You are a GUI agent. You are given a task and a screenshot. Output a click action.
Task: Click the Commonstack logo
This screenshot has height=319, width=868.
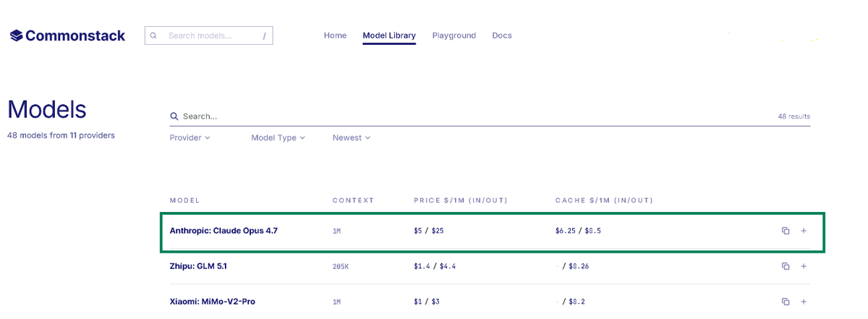67,35
